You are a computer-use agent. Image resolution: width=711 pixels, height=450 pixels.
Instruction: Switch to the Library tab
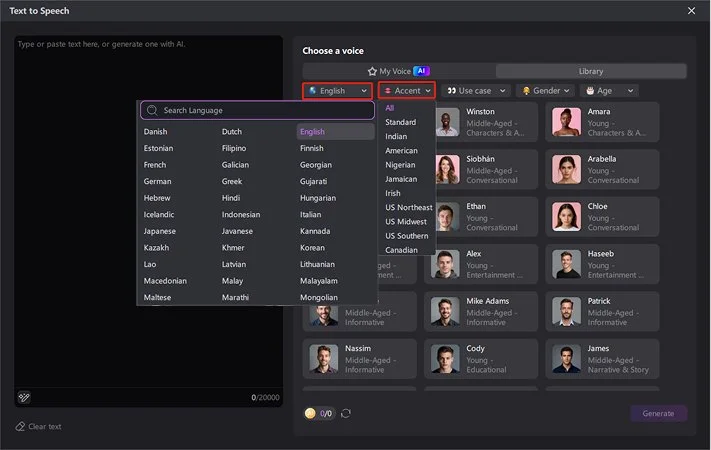click(x=591, y=71)
